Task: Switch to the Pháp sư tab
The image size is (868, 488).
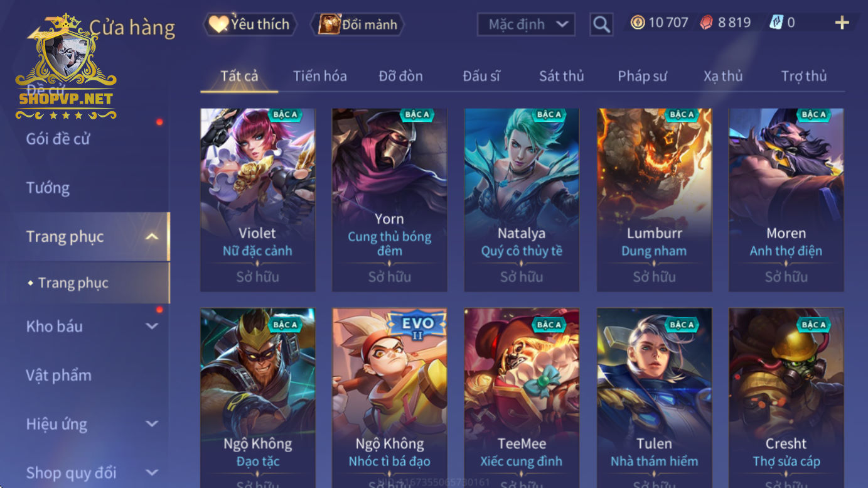Action: 642,76
